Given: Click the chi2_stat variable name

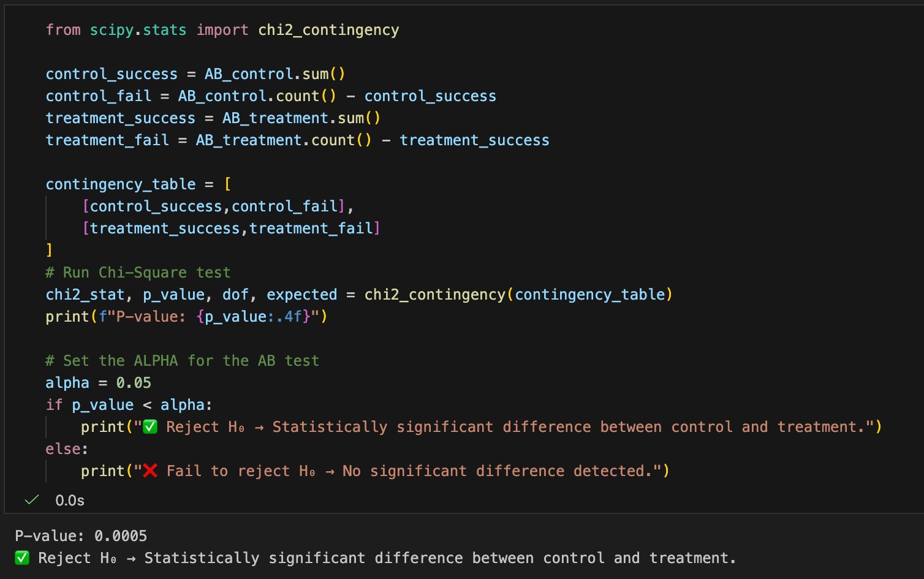Looking at the screenshot, I should click(85, 295).
